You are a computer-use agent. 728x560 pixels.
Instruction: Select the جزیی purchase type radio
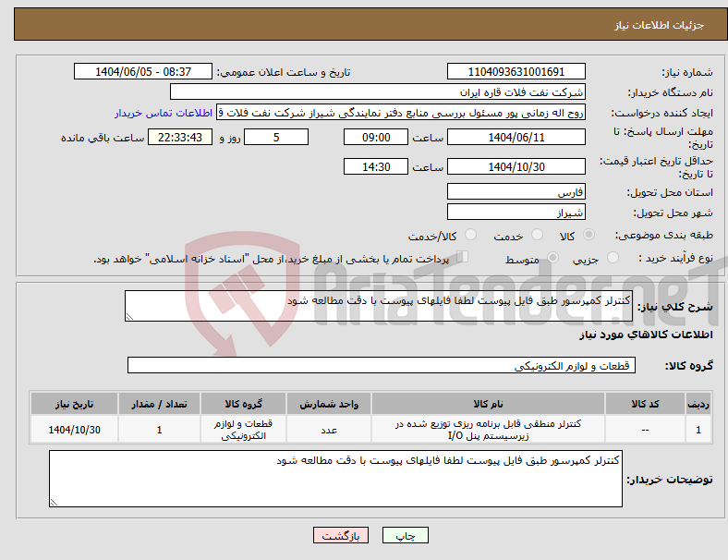(613, 258)
